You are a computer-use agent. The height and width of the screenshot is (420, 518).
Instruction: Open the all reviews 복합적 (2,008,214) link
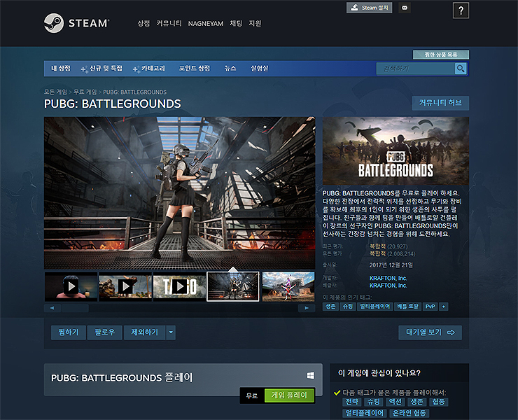[x=392, y=254]
